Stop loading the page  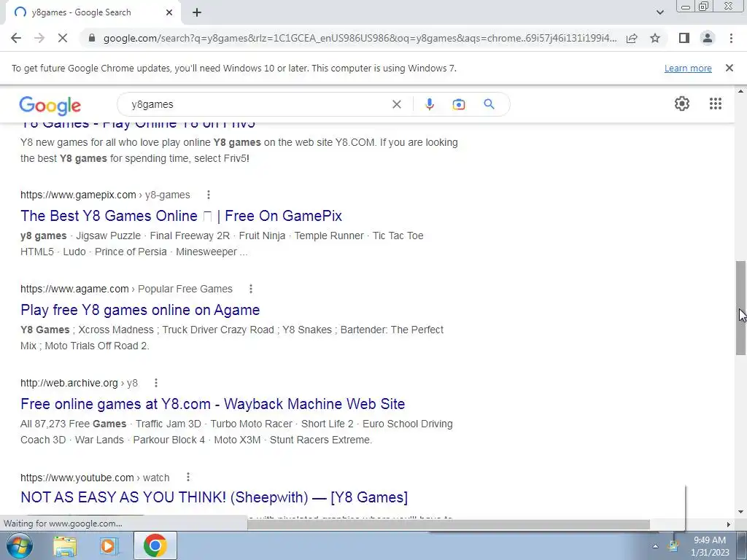coord(63,38)
